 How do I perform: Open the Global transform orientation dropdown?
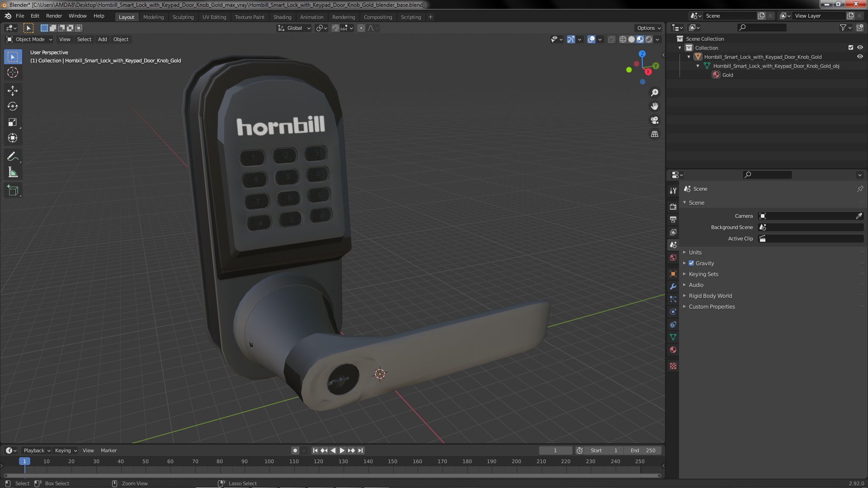294,28
